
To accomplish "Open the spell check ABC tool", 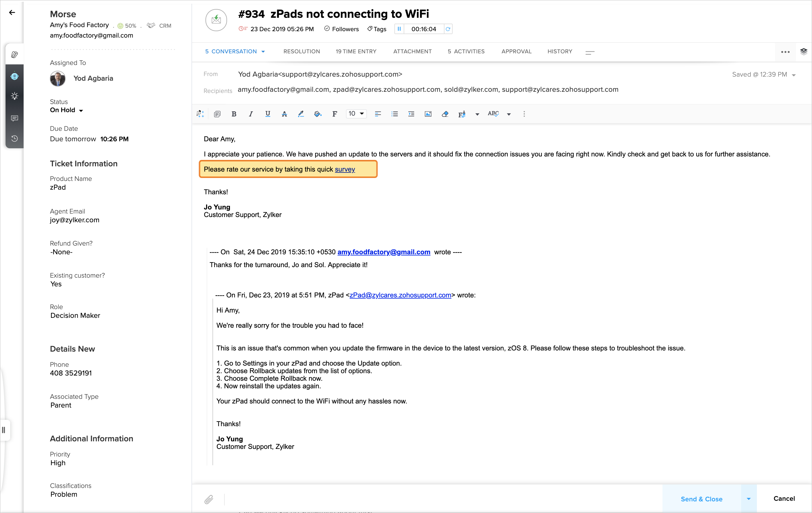I will (x=493, y=114).
